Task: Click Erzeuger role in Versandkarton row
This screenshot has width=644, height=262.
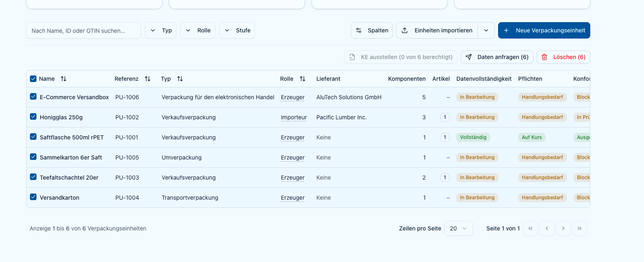Action: tap(293, 198)
